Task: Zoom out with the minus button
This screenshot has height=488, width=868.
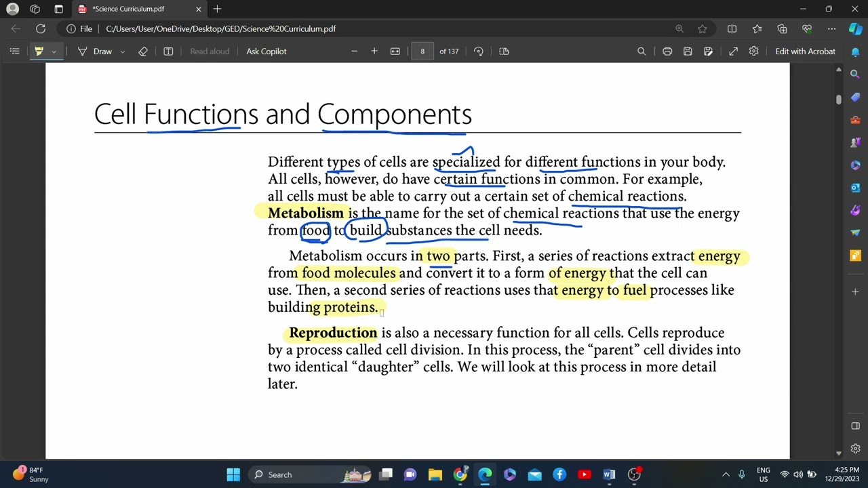Action: pyautogui.click(x=354, y=52)
